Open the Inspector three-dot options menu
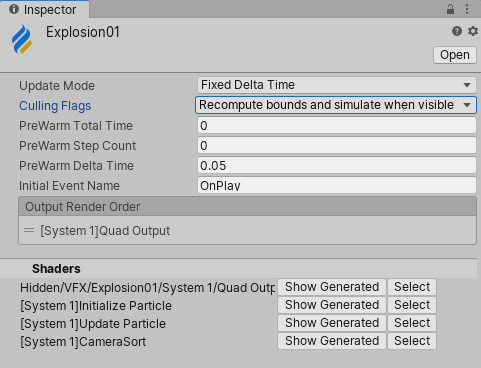The image size is (481, 368). pos(467,9)
